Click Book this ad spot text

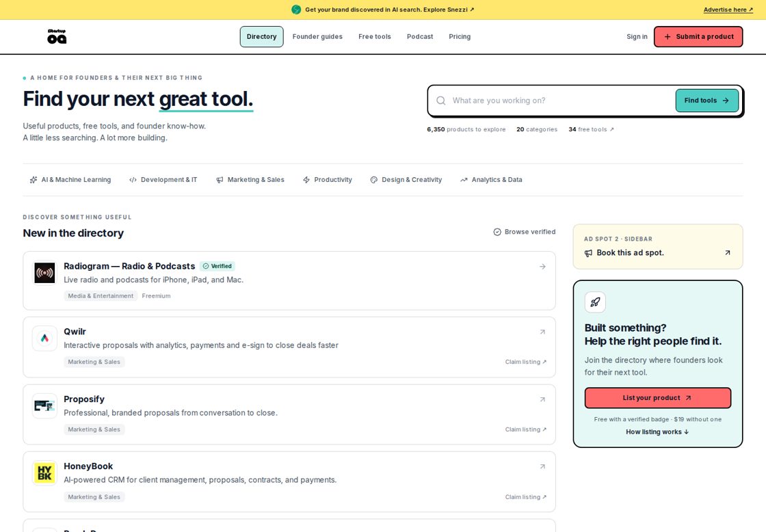(x=630, y=253)
